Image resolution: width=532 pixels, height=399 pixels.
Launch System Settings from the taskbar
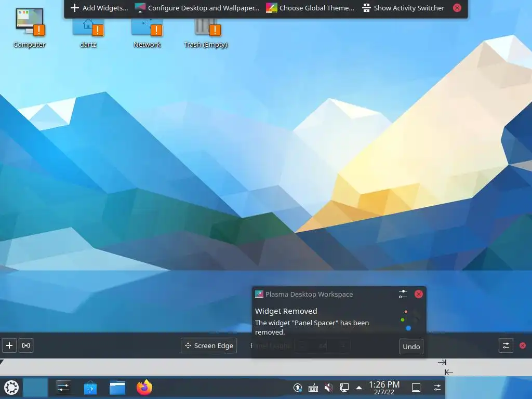[x=63, y=388]
